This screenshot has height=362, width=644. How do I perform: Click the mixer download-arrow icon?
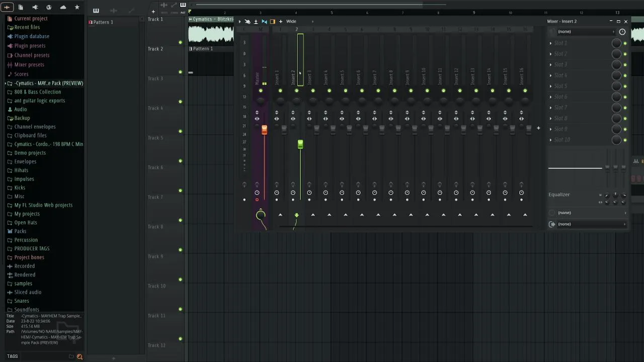click(x=256, y=21)
